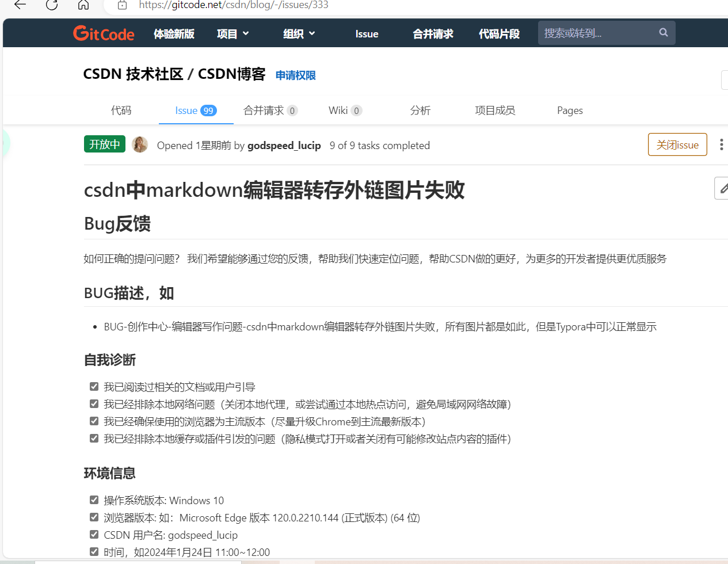The height and width of the screenshot is (564, 728).
Task: Open 合并请求 in the top navbar
Action: coord(433,34)
